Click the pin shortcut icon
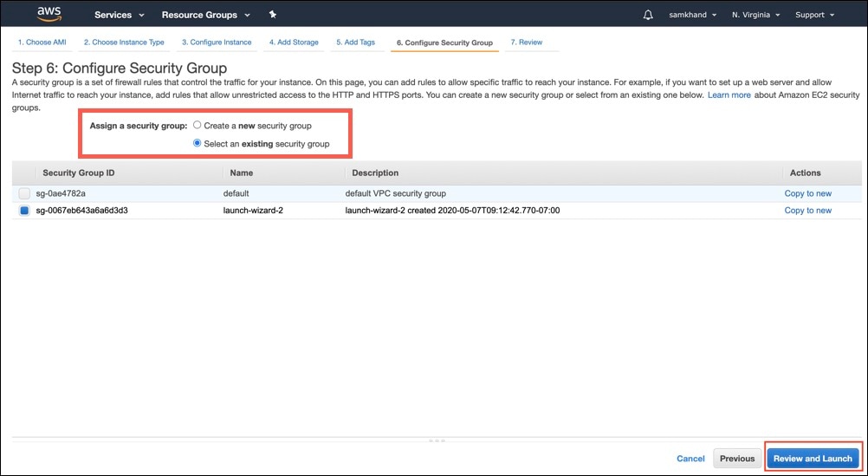Image resolution: width=868 pixels, height=476 pixels. point(273,15)
